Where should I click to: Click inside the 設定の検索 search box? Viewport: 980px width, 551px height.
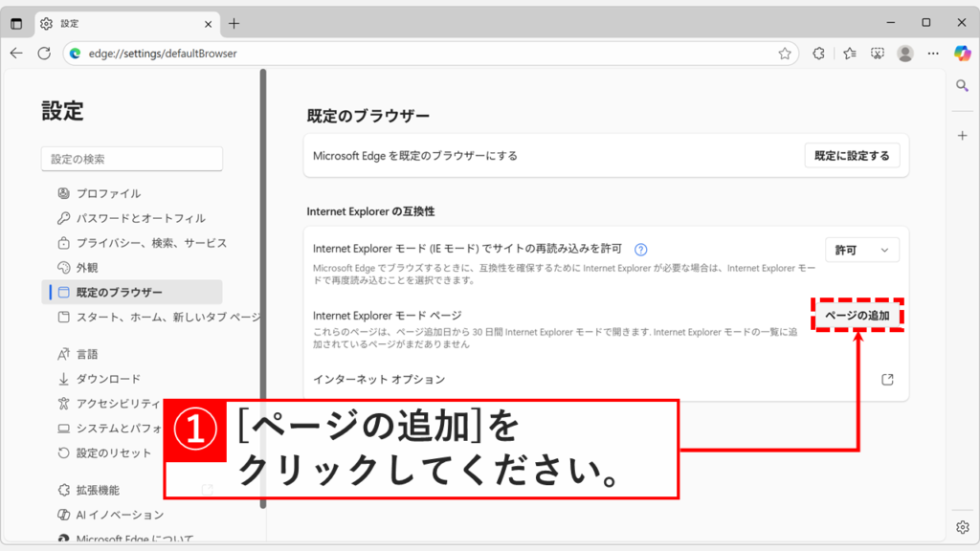[x=131, y=158]
